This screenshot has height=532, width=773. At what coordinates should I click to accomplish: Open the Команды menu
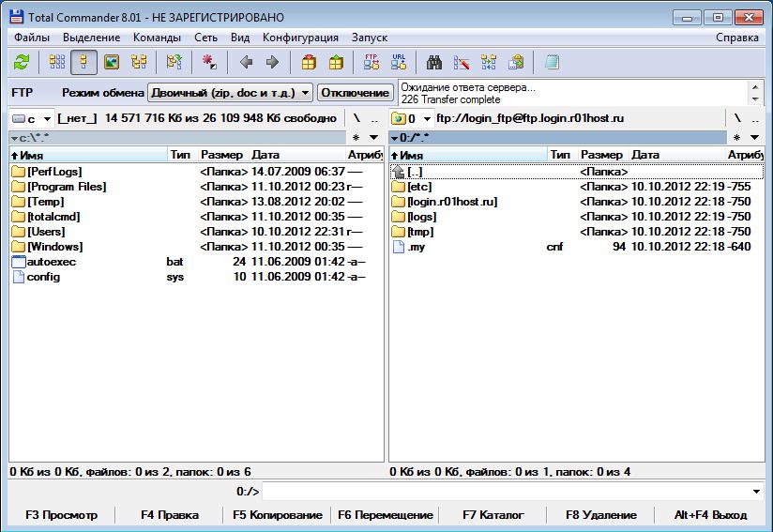pos(157,38)
